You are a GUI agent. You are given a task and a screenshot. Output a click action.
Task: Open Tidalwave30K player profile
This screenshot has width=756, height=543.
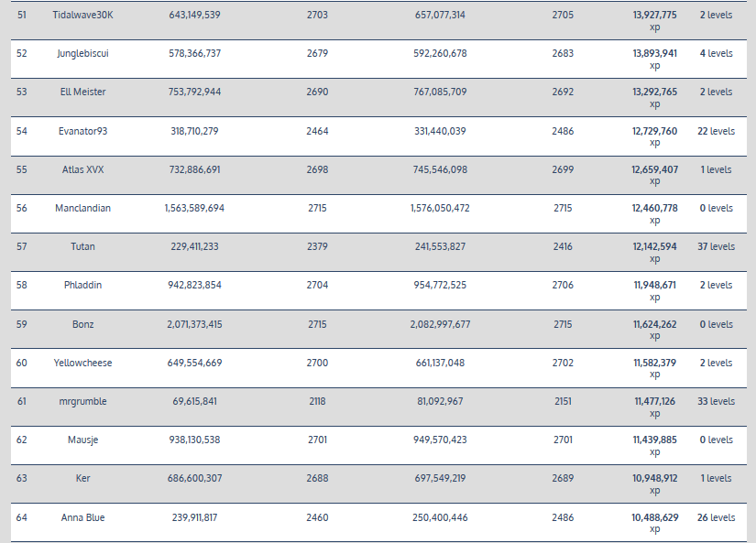tap(82, 15)
